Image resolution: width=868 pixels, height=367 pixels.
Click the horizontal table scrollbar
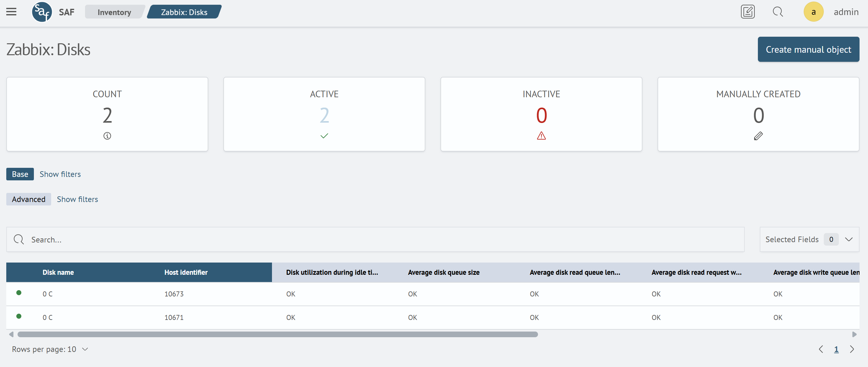coord(277,334)
